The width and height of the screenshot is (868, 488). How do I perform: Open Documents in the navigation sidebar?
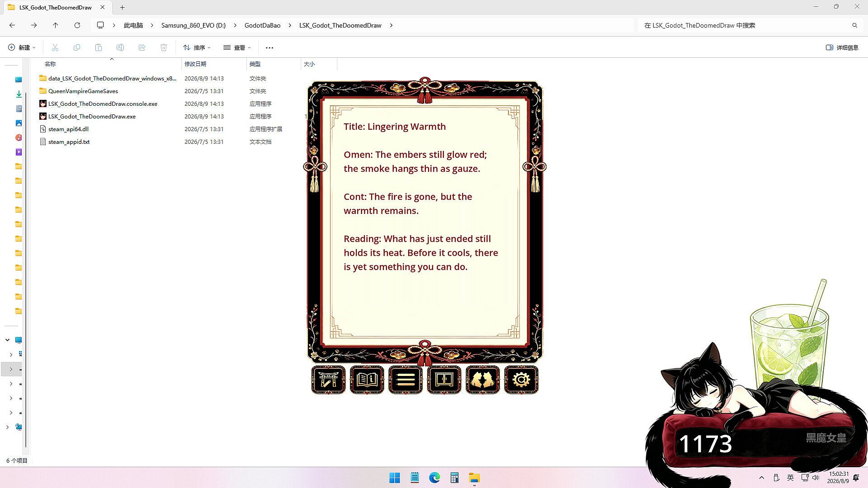[19, 108]
